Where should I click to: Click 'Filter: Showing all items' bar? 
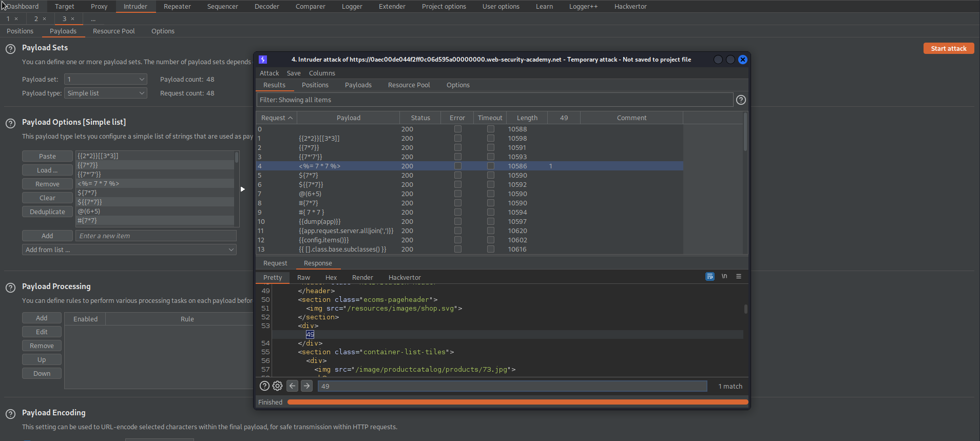pos(495,100)
